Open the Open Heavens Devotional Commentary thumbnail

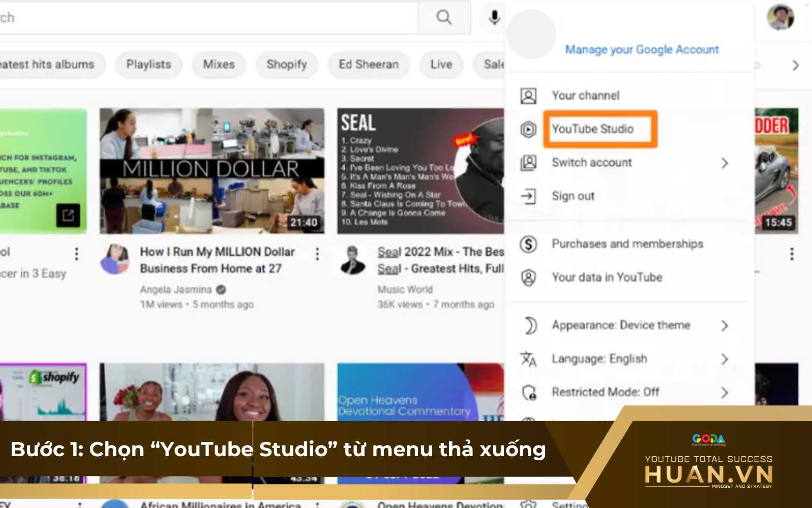421,392
